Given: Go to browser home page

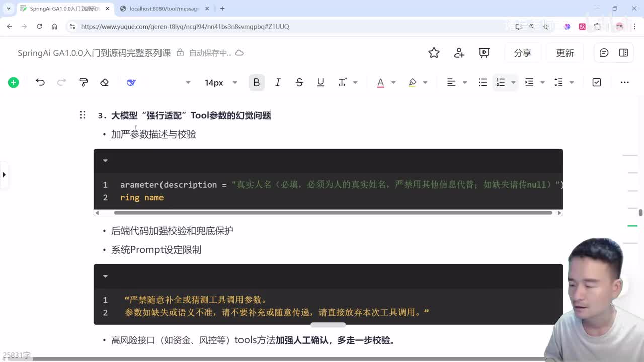Looking at the screenshot, I should (x=54, y=26).
